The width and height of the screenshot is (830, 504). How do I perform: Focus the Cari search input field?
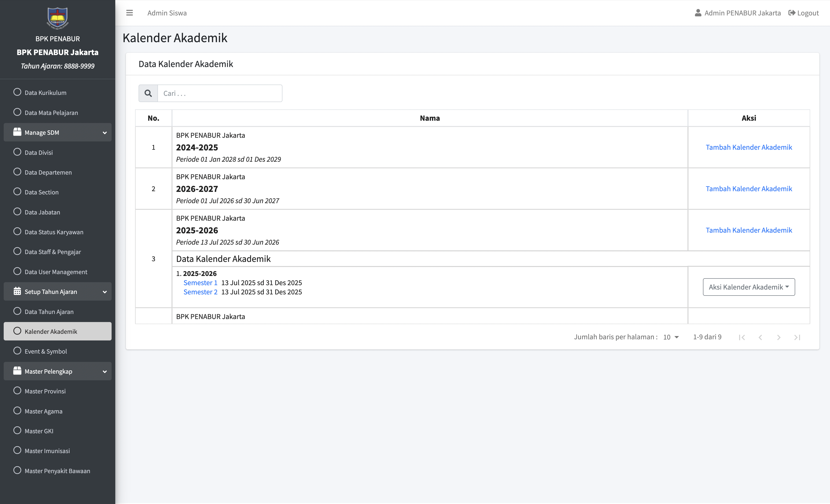pos(220,93)
